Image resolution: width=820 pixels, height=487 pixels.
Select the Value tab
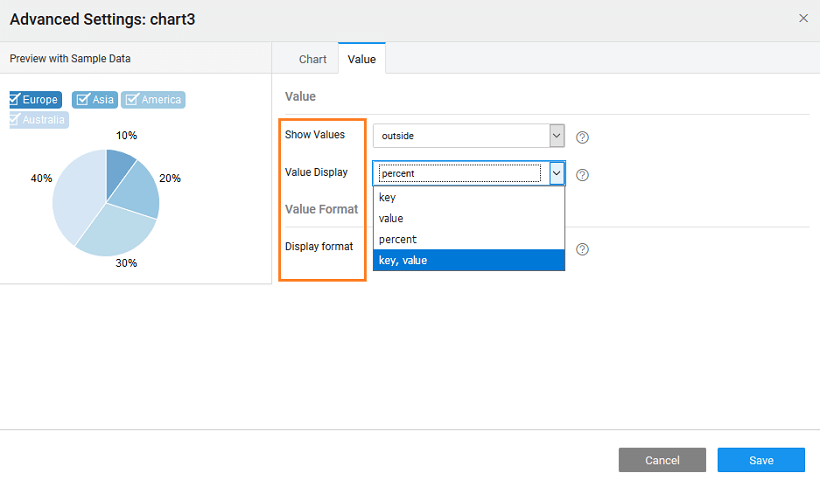(361, 59)
